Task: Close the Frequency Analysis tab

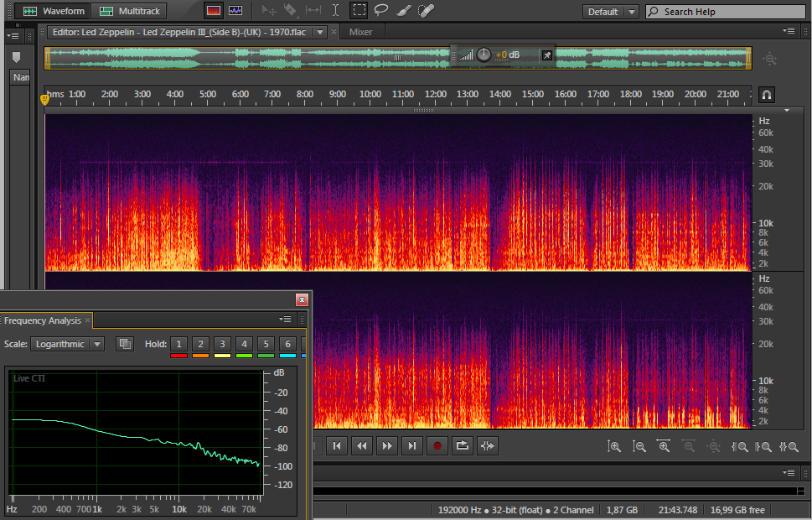Action: (x=87, y=320)
